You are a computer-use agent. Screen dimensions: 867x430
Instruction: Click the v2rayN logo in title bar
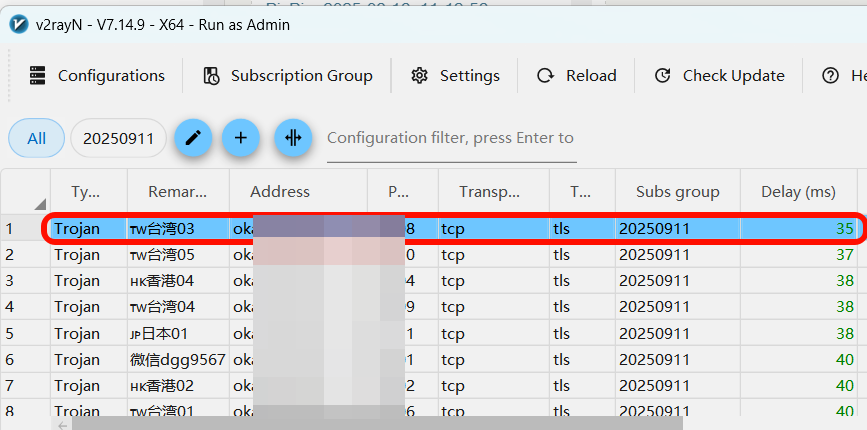coord(18,24)
